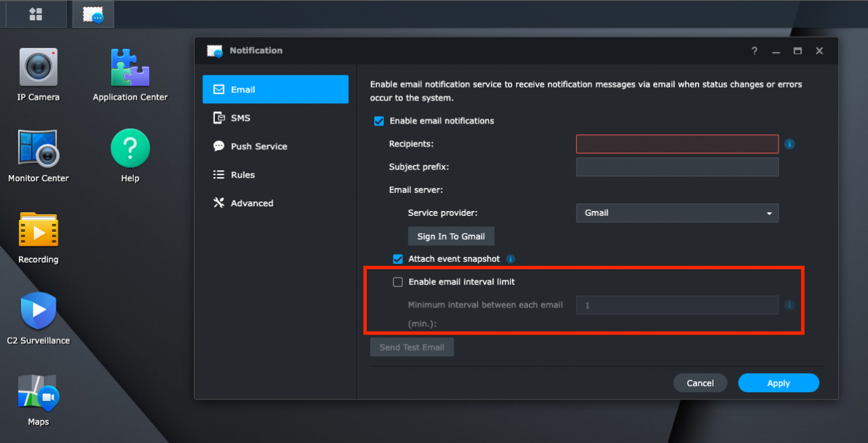Viewport: 868px width, 443px height.
Task: Open the IP Camera desktop icon
Action: [38, 68]
